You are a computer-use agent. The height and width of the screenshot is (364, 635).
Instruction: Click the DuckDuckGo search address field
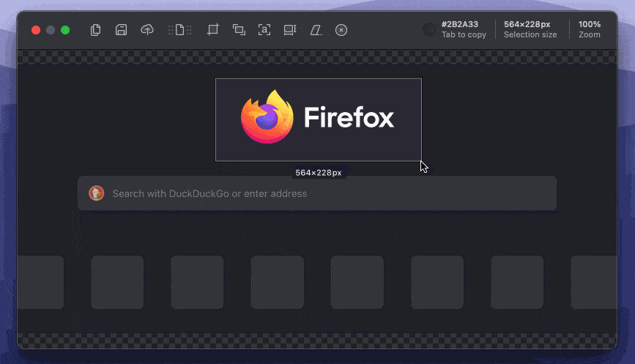click(330, 193)
